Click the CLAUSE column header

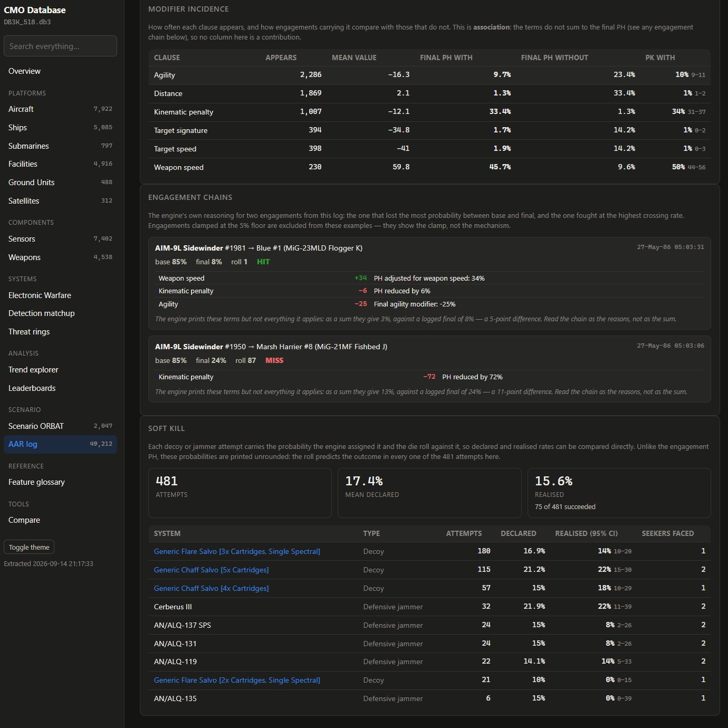(x=167, y=58)
